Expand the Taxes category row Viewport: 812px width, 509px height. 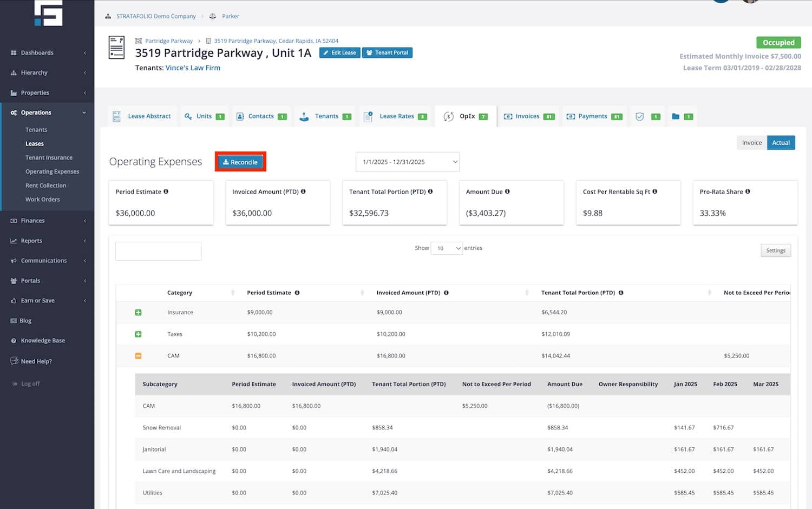pyautogui.click(x=138, y=334)
